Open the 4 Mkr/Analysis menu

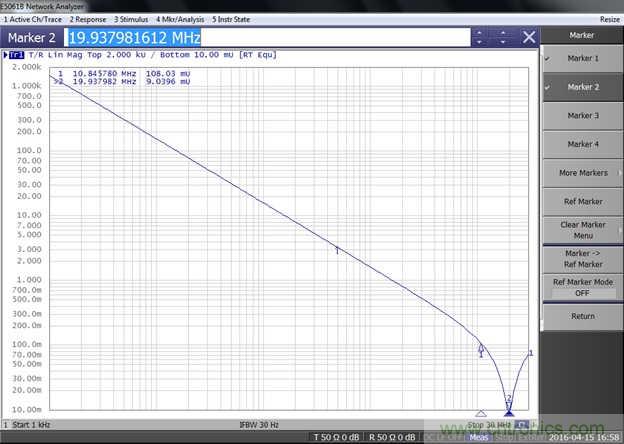180,19
